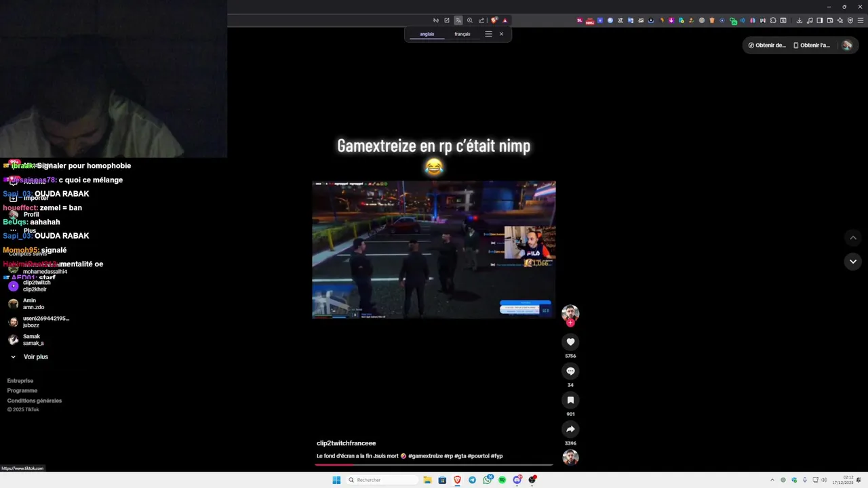868x488 pixels.
Task: Open the comments bubble showing 34
Action: click(x=570, y=371)
